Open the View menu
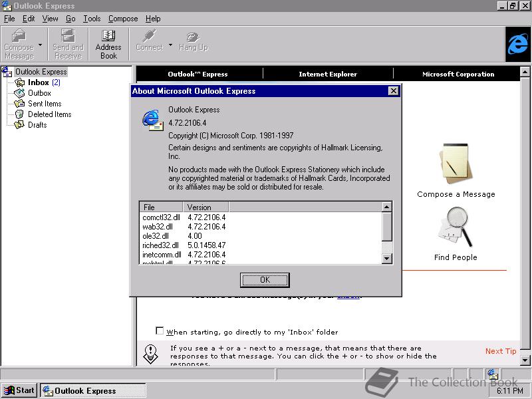Screen dimensions: 532x399 (x=51, y=19)
